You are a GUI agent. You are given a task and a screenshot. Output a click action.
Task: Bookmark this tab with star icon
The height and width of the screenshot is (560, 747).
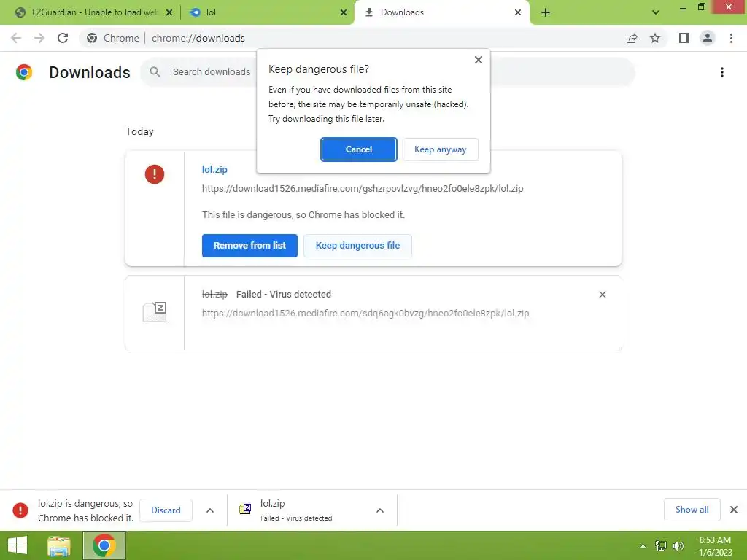click(x=655, y=38)
